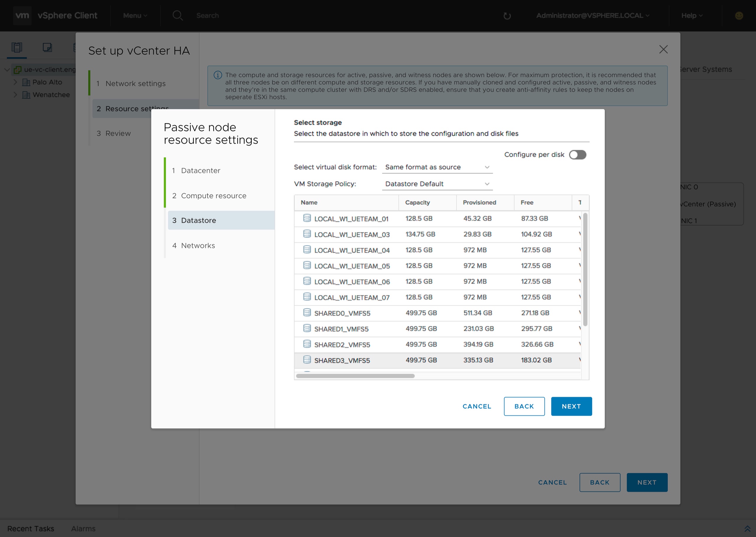Click the Wenatchee datacenter icon

[x=26, y=95]
